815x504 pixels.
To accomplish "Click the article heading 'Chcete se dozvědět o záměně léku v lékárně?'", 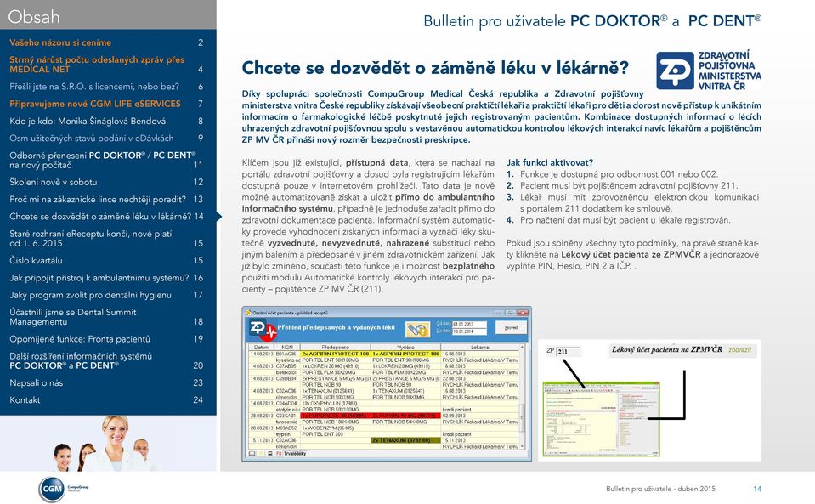I will click(436, 67).
